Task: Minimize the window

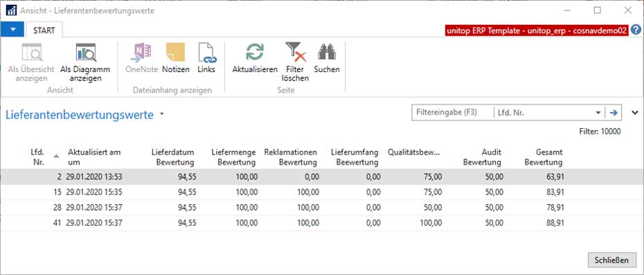Action: 567,10
